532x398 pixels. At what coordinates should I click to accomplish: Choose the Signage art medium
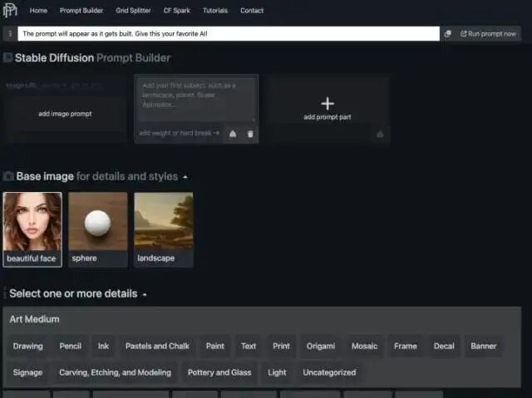coord(27,372)
